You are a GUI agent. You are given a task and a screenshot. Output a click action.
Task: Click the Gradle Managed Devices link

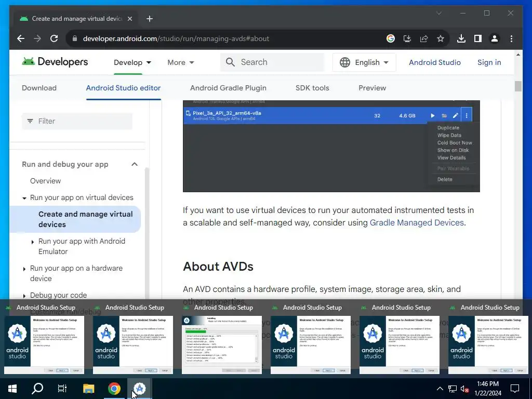point(417,222)
